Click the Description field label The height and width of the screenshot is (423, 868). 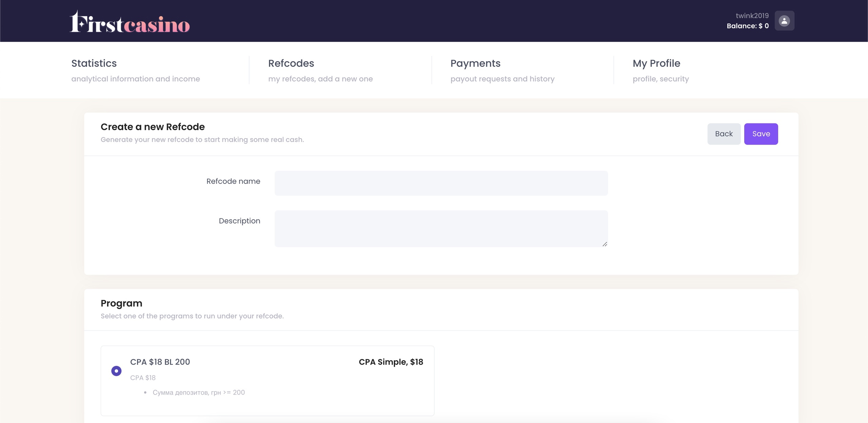239,221
